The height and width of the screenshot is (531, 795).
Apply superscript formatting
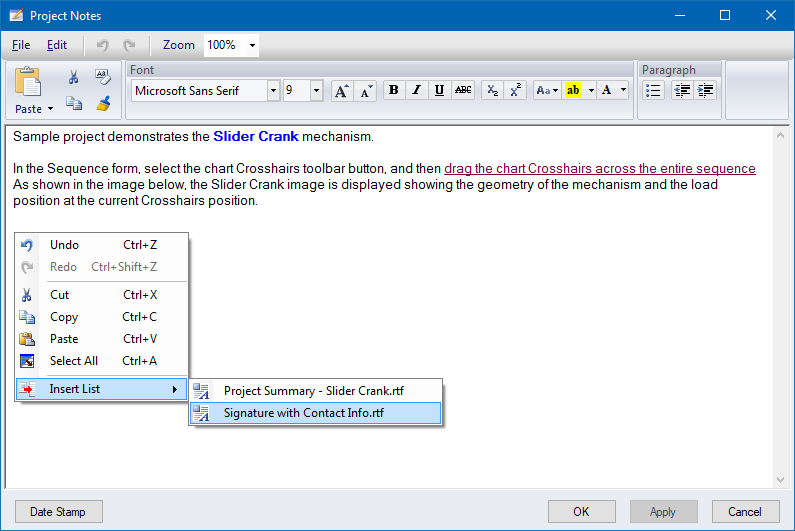[x=515, y=90]
